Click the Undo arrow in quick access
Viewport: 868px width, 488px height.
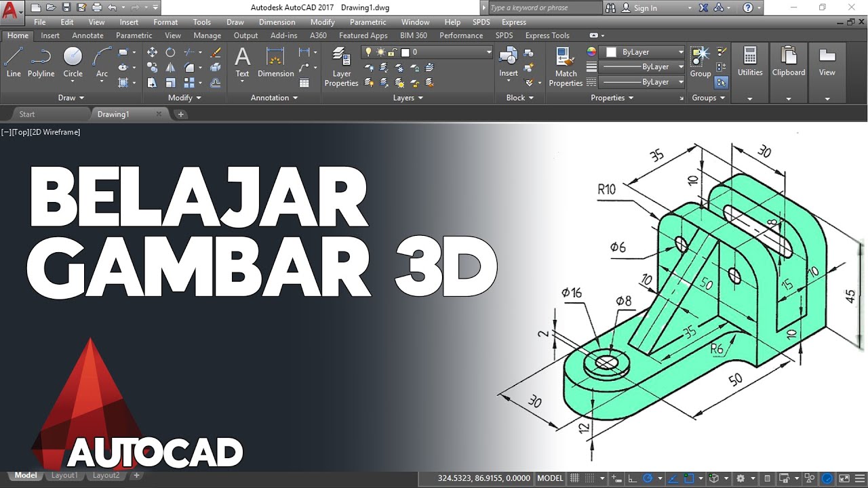coord(112,7)
